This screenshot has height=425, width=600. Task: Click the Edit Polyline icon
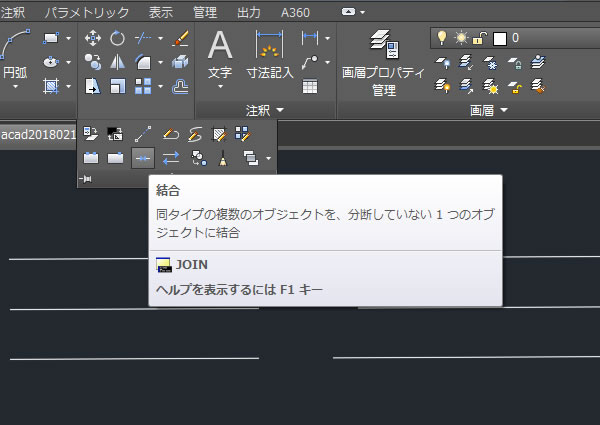[x=171, y=134]
